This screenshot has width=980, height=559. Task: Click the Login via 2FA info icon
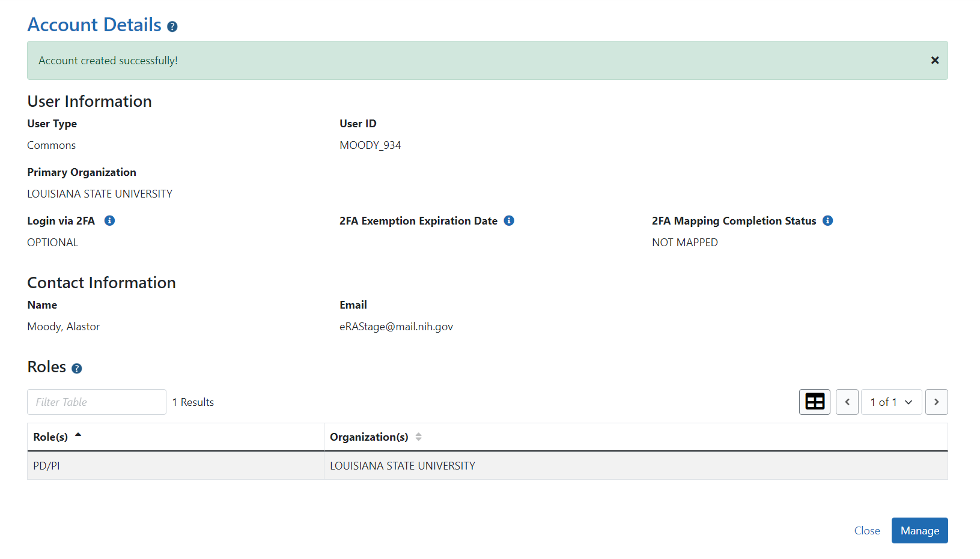[x=109, y=221]
